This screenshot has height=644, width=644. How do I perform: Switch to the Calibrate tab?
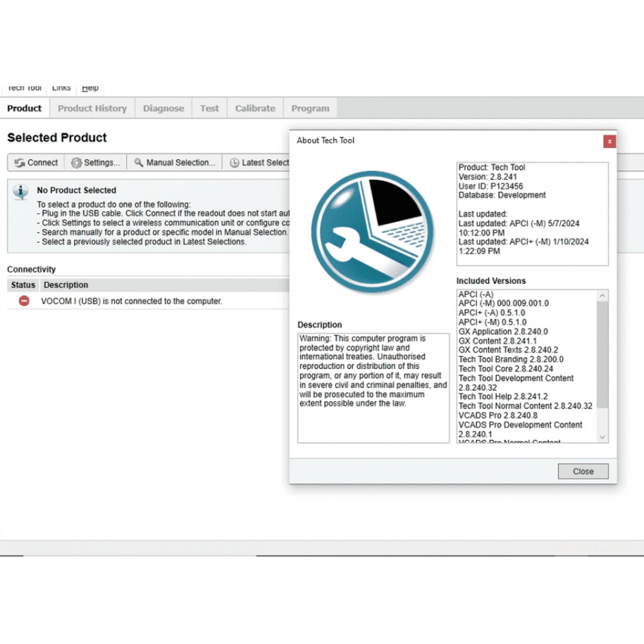point(255,108)
